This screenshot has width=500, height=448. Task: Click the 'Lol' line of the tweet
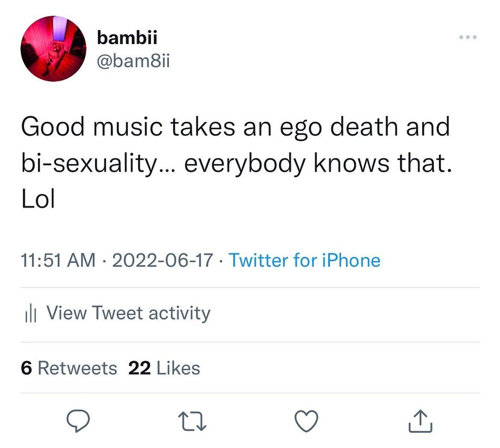[x=38, y=200]
